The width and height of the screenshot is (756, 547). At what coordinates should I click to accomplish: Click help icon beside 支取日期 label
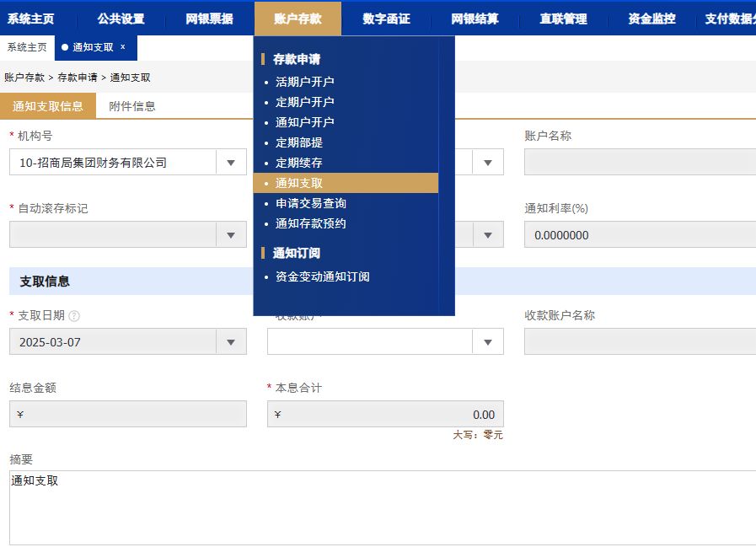coord(74,316)
